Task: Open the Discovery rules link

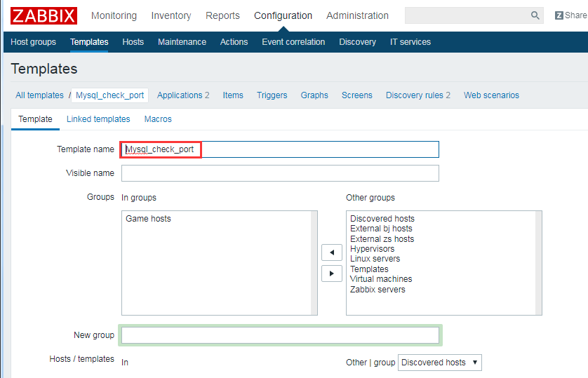Action: (417, 95)
